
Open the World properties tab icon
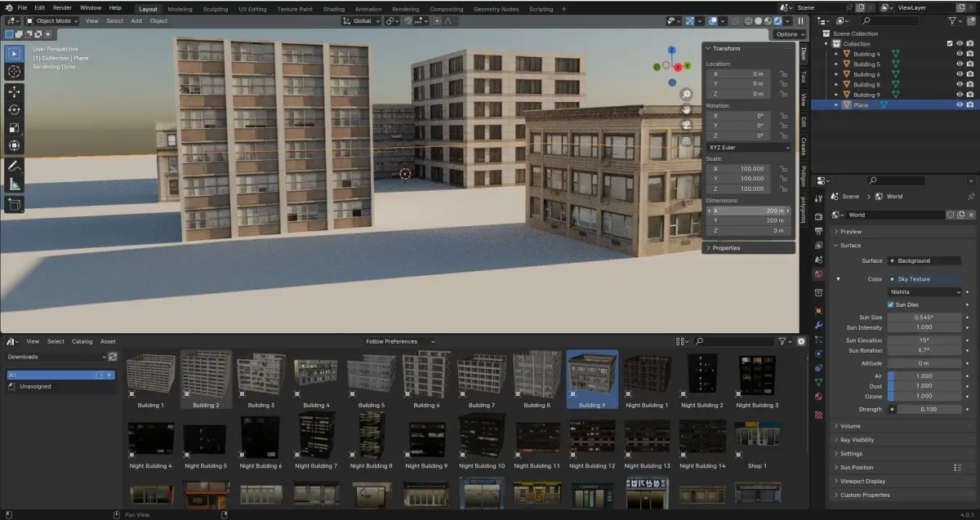click(818, 273)
